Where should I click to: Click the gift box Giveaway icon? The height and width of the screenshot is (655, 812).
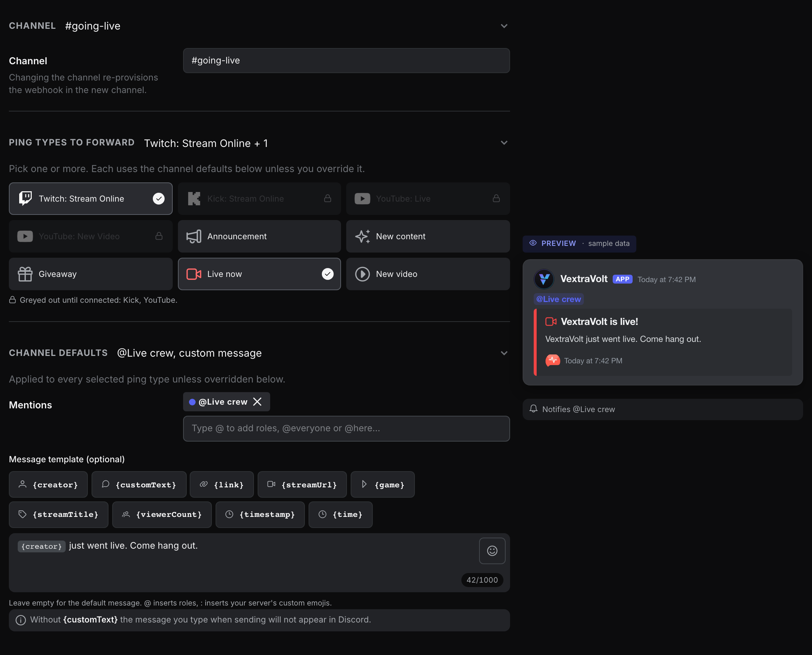(x=25, y=274)
